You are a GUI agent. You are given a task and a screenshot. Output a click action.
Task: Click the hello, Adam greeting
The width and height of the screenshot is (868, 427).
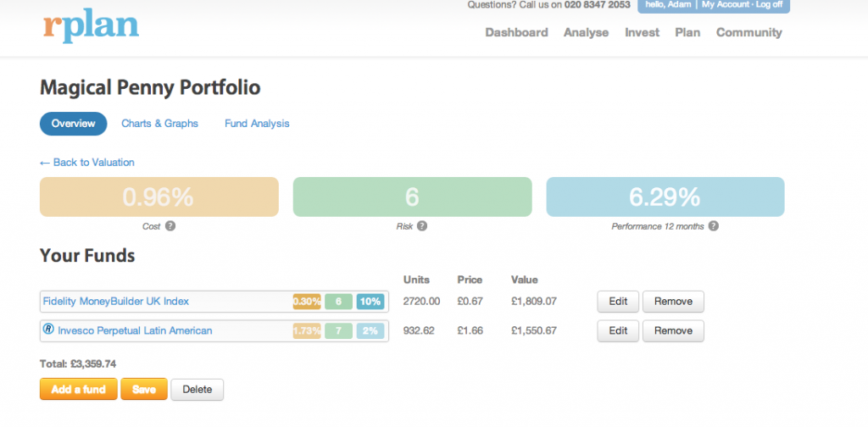point(668,4)
